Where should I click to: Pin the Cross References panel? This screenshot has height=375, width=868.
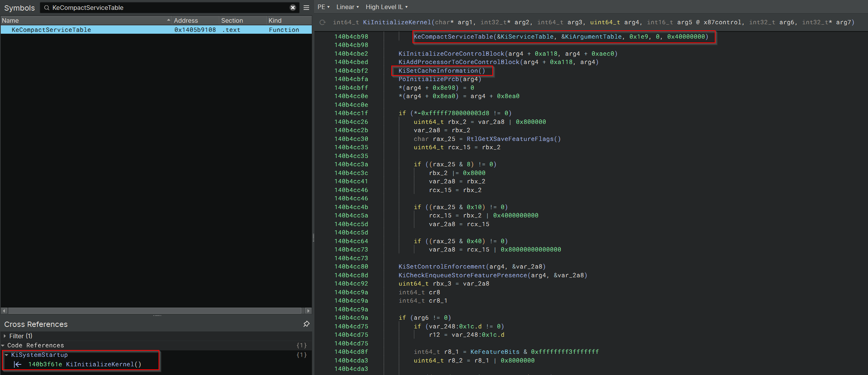[x=306, y=324]
